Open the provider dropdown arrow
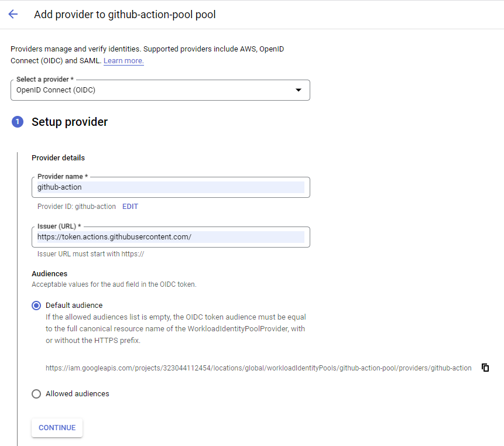This screenshot has width=504, height=446. (299, 90)
